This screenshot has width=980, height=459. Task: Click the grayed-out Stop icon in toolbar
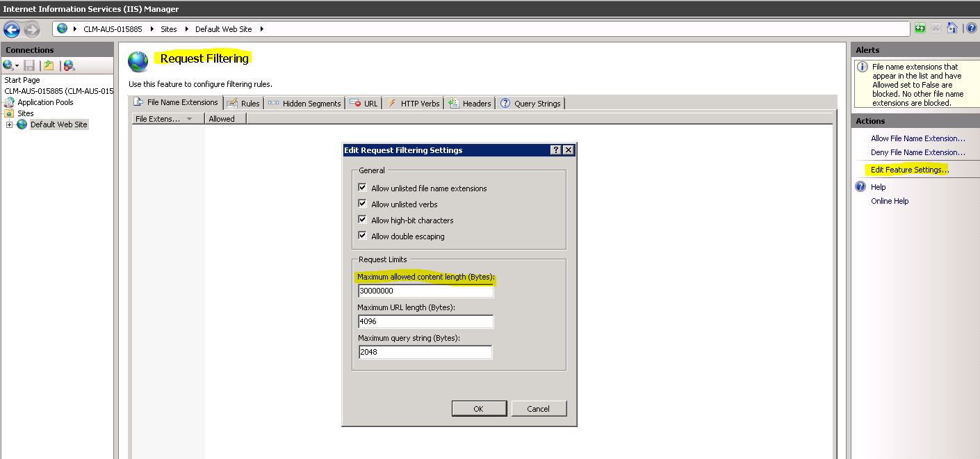click(x=936, y=29)
